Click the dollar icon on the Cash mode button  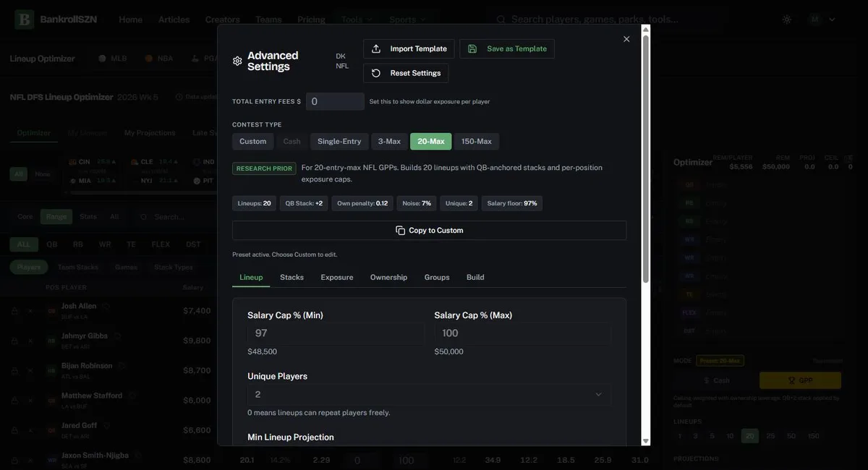pyautogui.click(x=707, y=380)
